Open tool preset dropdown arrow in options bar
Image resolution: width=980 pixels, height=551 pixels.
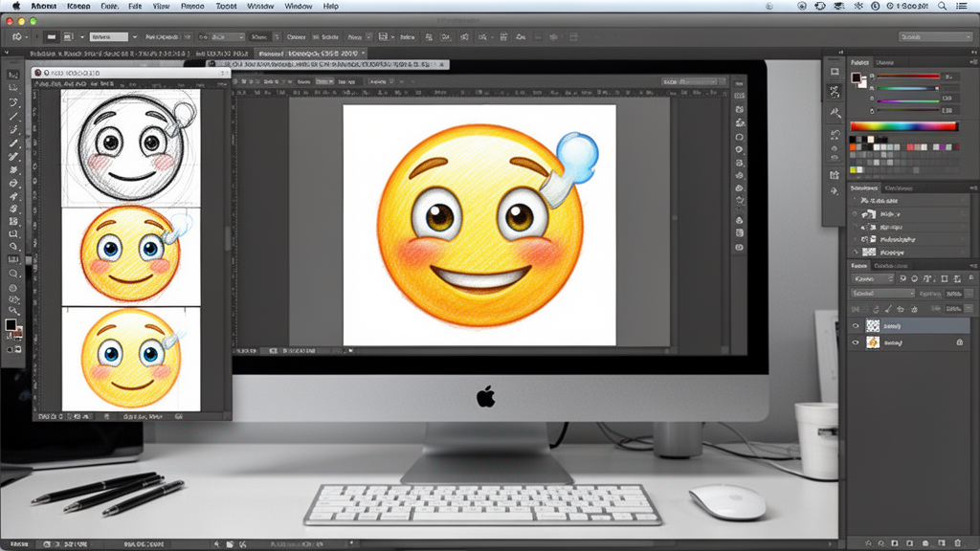tap(27, 37)
